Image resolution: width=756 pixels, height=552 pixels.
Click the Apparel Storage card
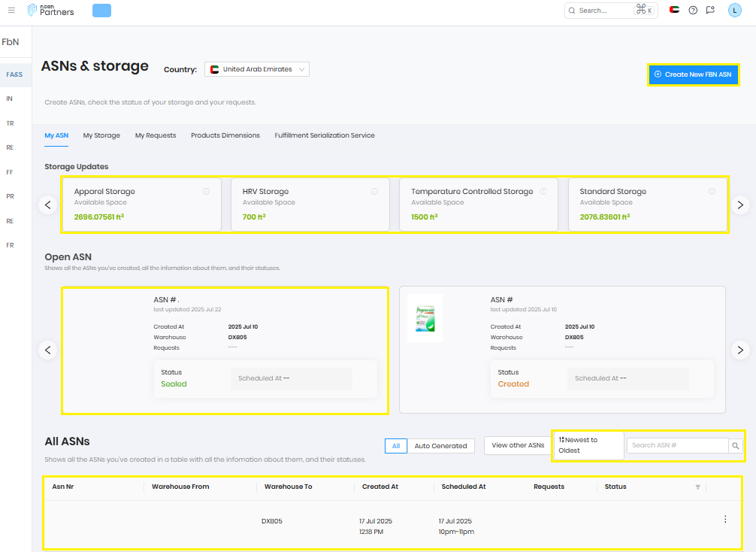142,205
